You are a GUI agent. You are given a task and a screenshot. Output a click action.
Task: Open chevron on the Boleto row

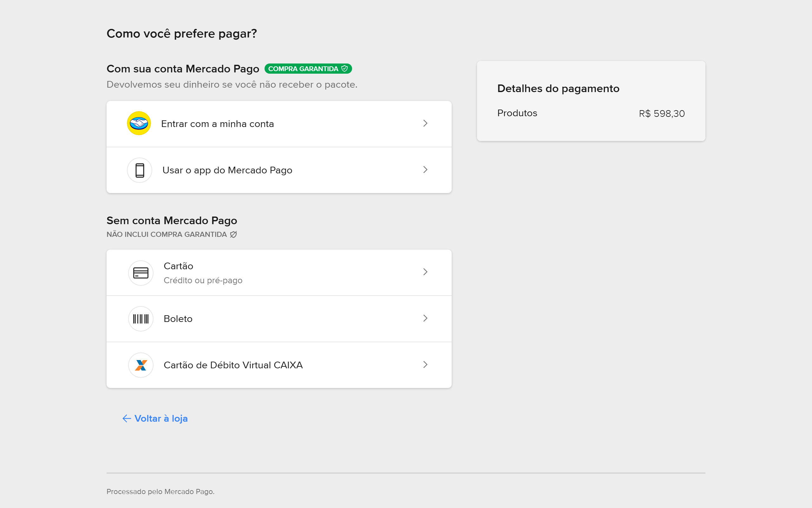[x=425, y=318]
